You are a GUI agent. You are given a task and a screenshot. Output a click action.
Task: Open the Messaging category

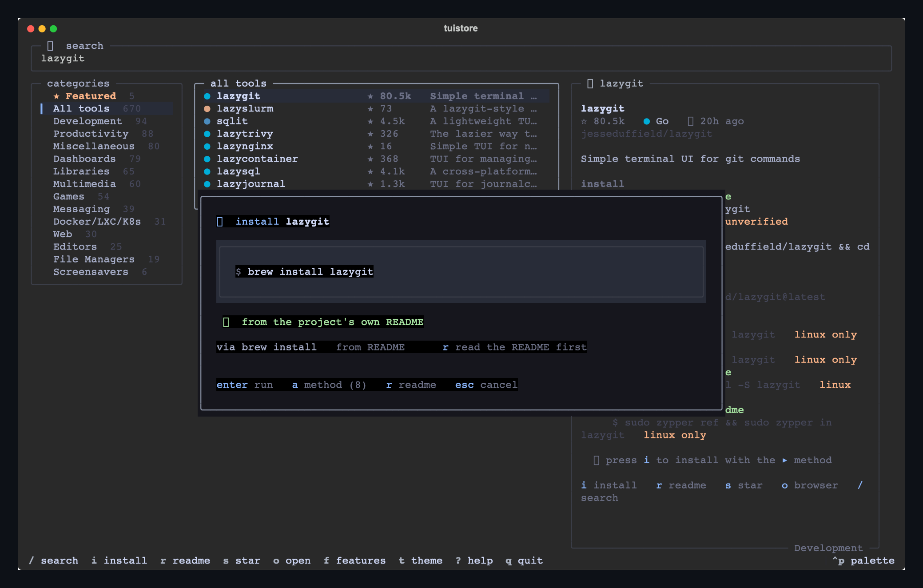click(107, 209)
